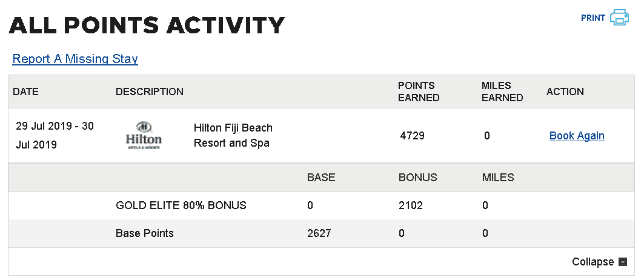Image resolution: width=644 pixels, height=280 pixels.
Task: Click the GOLD ELITE 80% BONUS row
Action: 321,205
